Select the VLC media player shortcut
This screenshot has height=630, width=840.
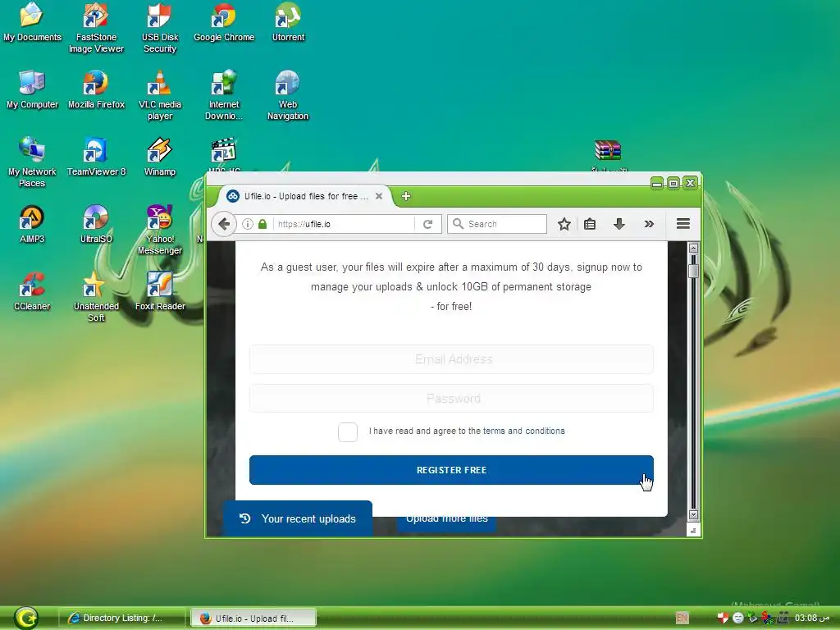(x=160, y=95)
